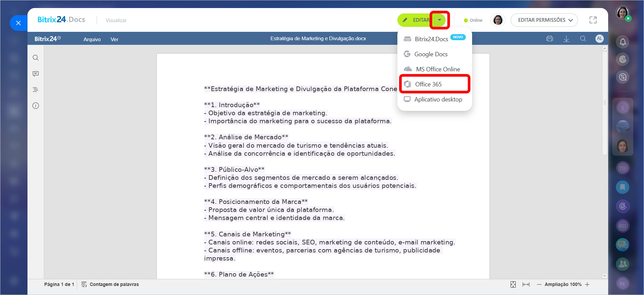Download the document using download icon
The width and height of the screenshot is (644, 295).
[x=566, y=39]
